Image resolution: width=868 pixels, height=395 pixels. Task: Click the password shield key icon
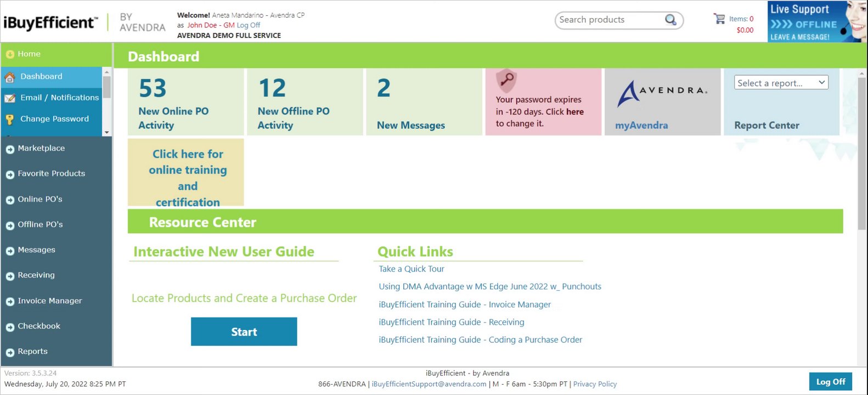click(x=506, y=80)
